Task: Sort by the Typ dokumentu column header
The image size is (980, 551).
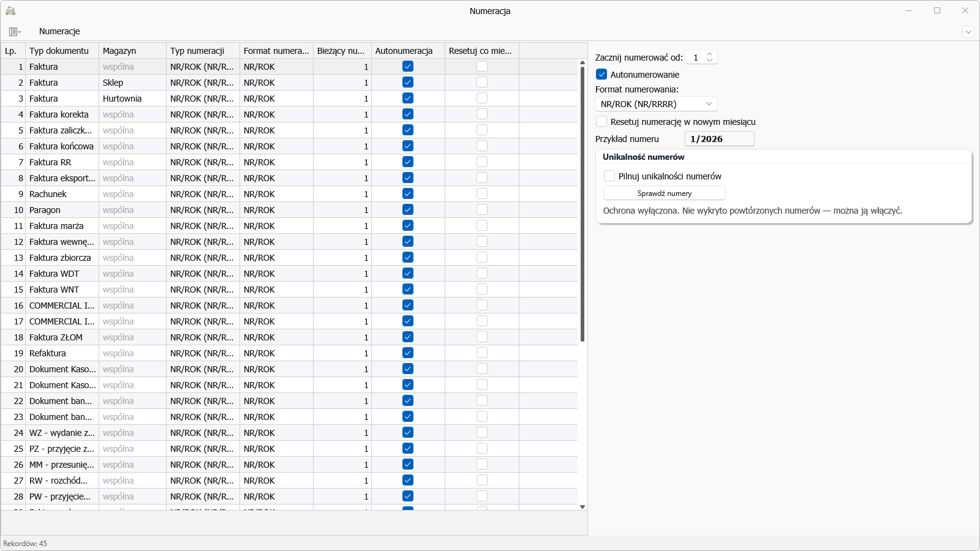Action: pos(62,51)
